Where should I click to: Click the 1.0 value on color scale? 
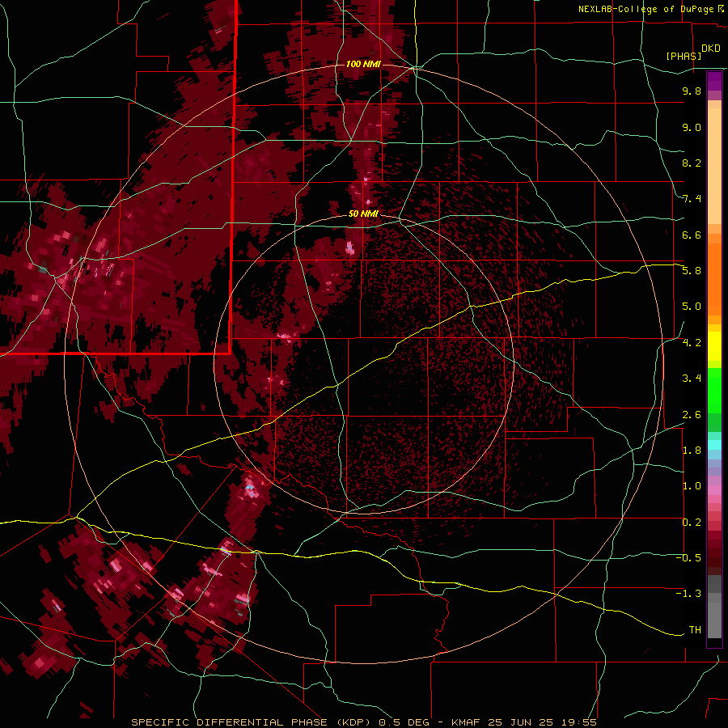pyautogui.click(x=692, y=486)
